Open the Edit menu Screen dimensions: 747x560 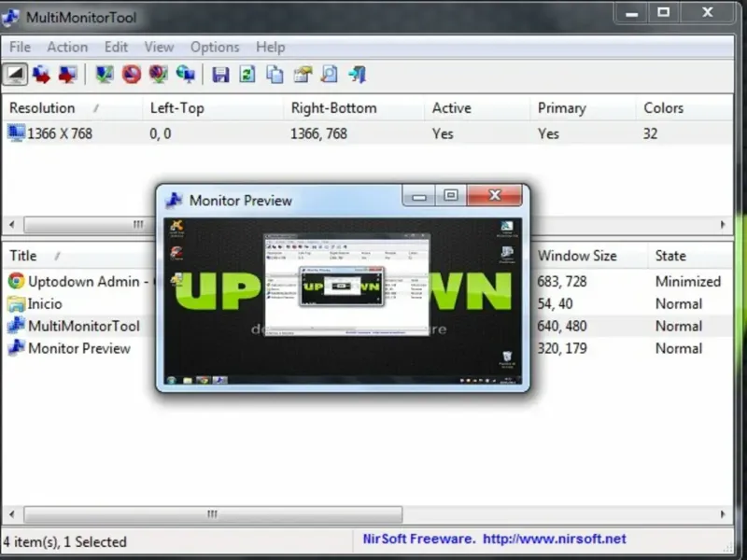pyautogui.click(x=116, y=48)
